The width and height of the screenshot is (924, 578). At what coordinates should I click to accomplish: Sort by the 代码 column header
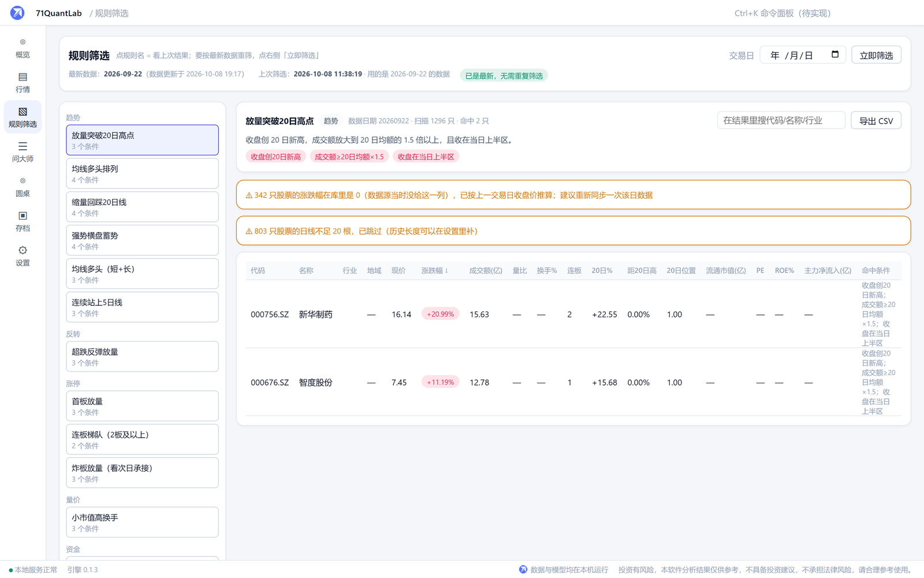(258, 271)
